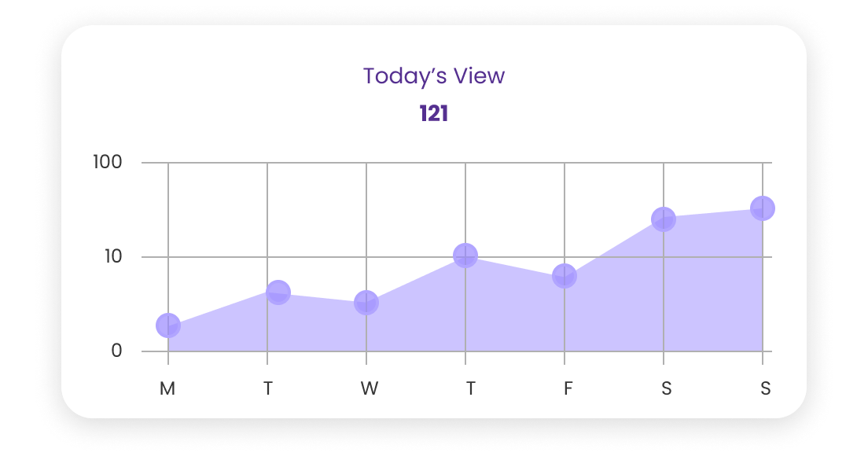Select the Saturday data point circle

click(664, 219)
